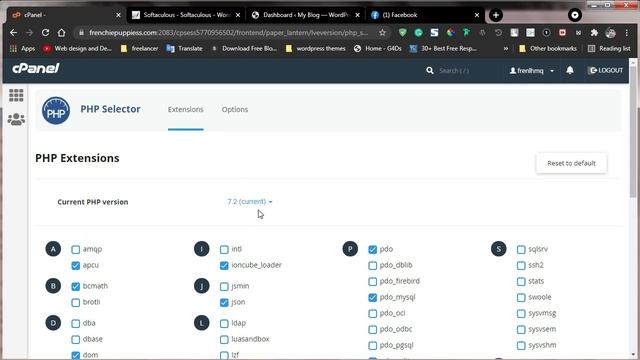The width and height of the screenshot is (640, 360).
Task: Open the Apps bookmarks shortcut
Action: [x=22, y=48]
